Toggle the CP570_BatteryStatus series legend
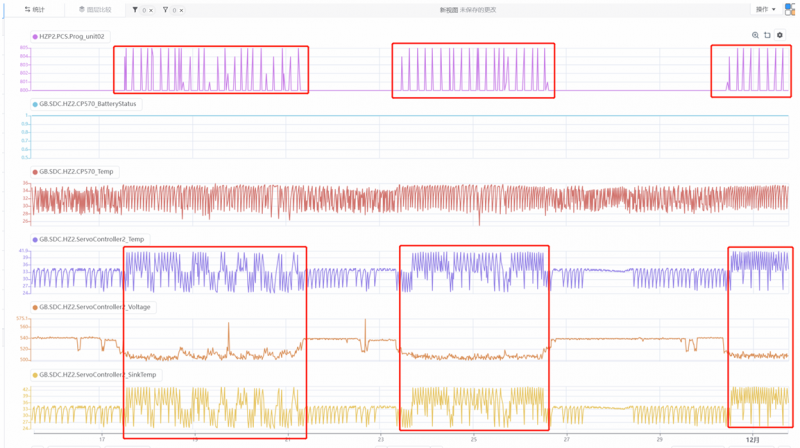This screenshot has height=448, width=800. 87,104
